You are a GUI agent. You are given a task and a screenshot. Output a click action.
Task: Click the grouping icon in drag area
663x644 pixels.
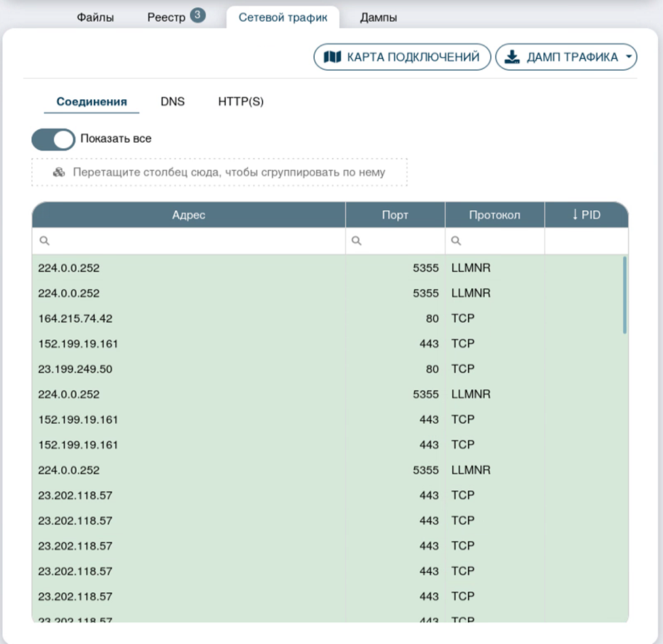[x=59, y=172]
